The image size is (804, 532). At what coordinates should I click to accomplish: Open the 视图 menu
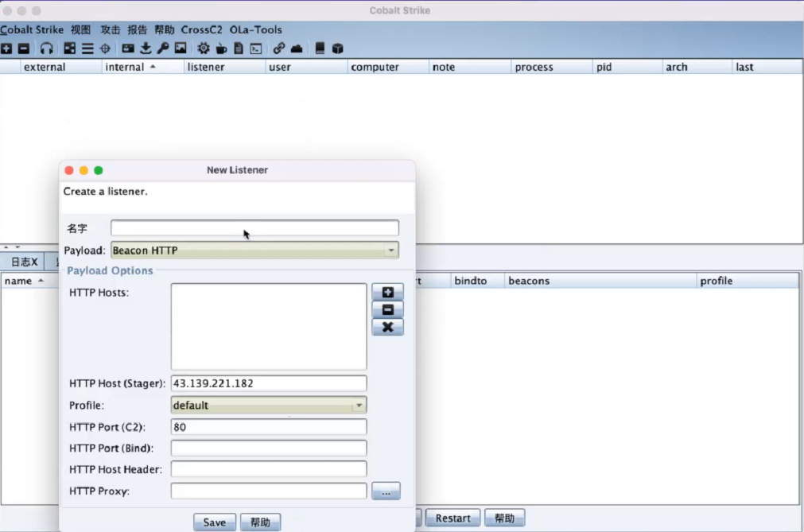[80, 29]
